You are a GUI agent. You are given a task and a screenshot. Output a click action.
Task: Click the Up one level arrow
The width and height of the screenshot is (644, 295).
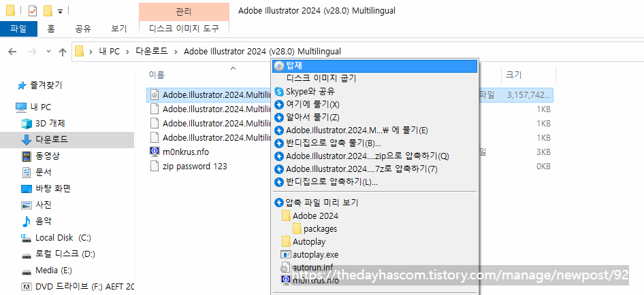(63, 52)
